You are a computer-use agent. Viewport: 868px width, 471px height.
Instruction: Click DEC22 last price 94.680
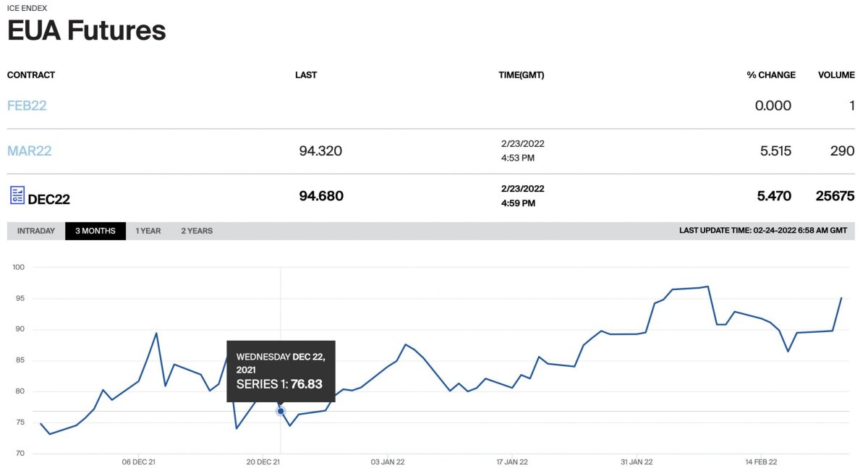click(321, 196)
